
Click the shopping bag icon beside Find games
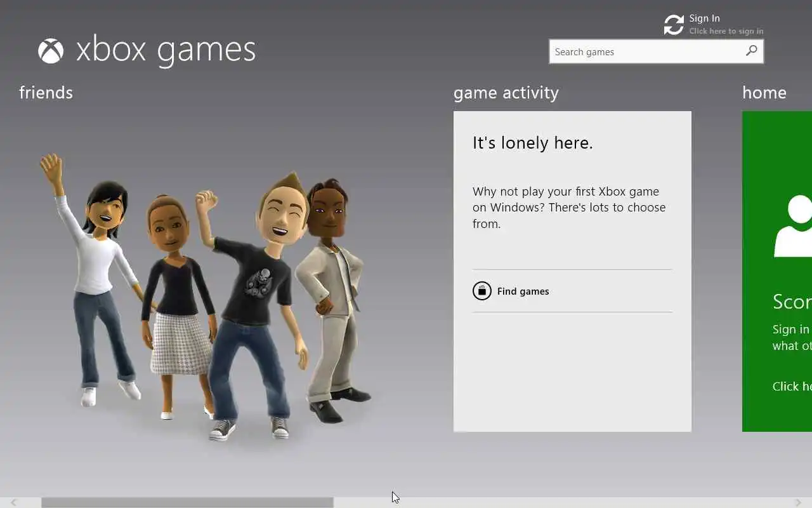click(x=482, y=291)
